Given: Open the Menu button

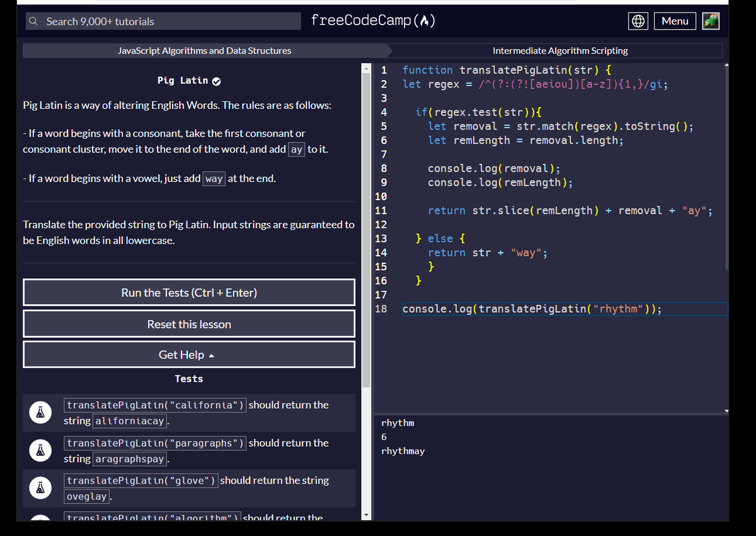Looking at the screenshot, I should (675, 21).
